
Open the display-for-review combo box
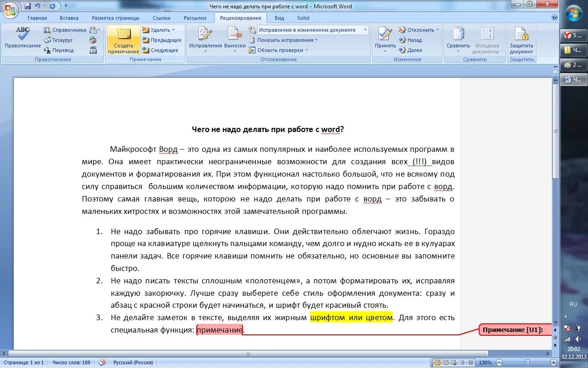pos(312,30)
